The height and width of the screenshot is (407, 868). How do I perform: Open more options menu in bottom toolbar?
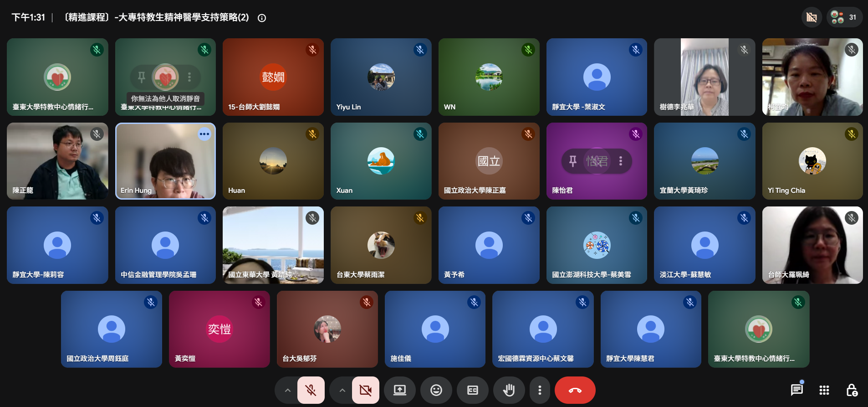[x=540, y=390]
